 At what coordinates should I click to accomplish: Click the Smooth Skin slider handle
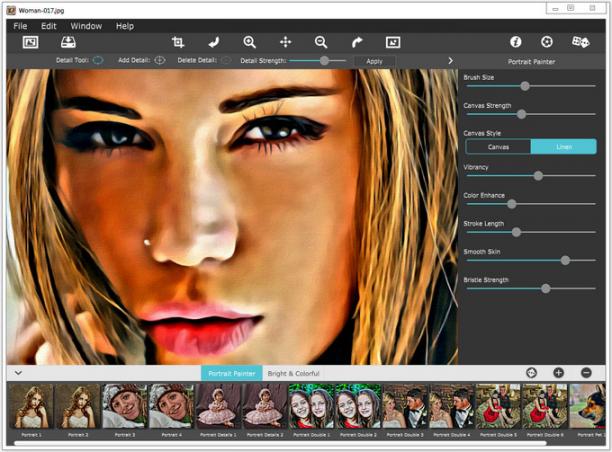click(x=565, y=260)
